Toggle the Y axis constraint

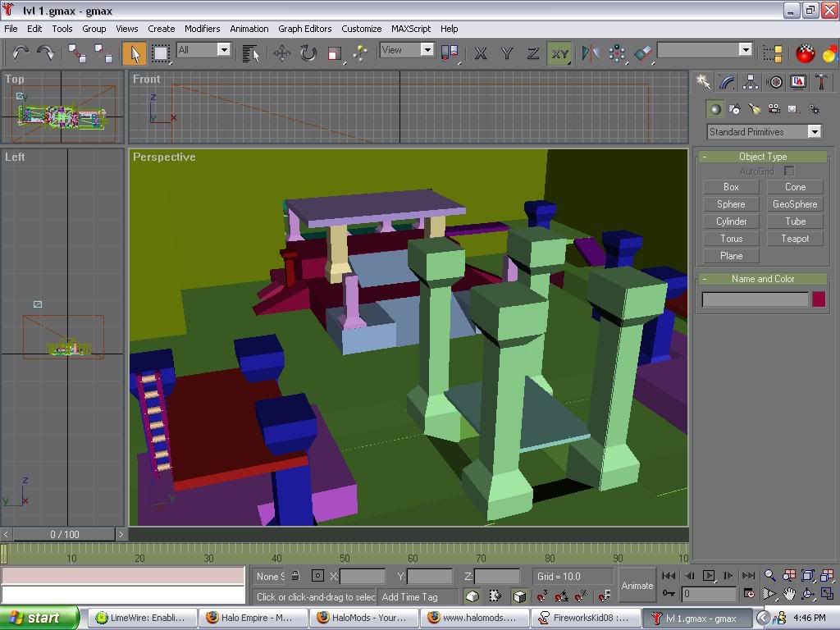[507, 53]
